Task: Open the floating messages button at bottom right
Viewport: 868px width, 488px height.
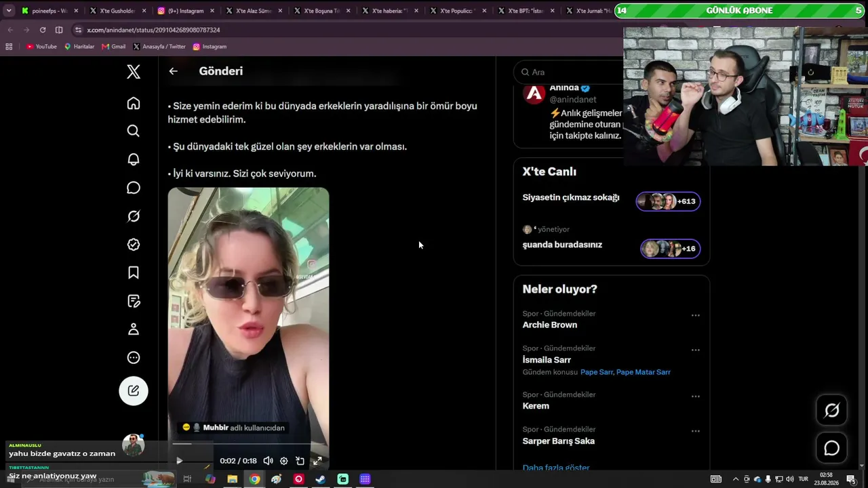Action: (832, 448)
